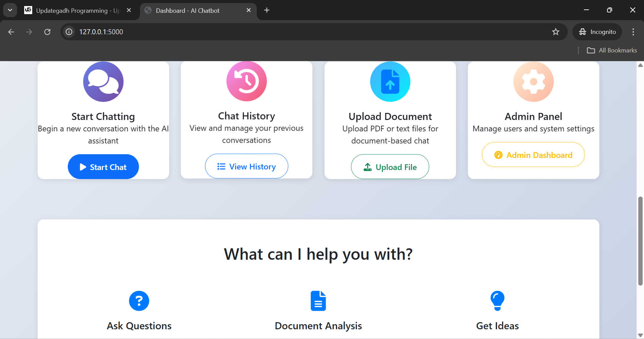The image size is (644, 339).
Task: Click the Get Ideas lightbulb icon
Action: click(x=497, y=301)
